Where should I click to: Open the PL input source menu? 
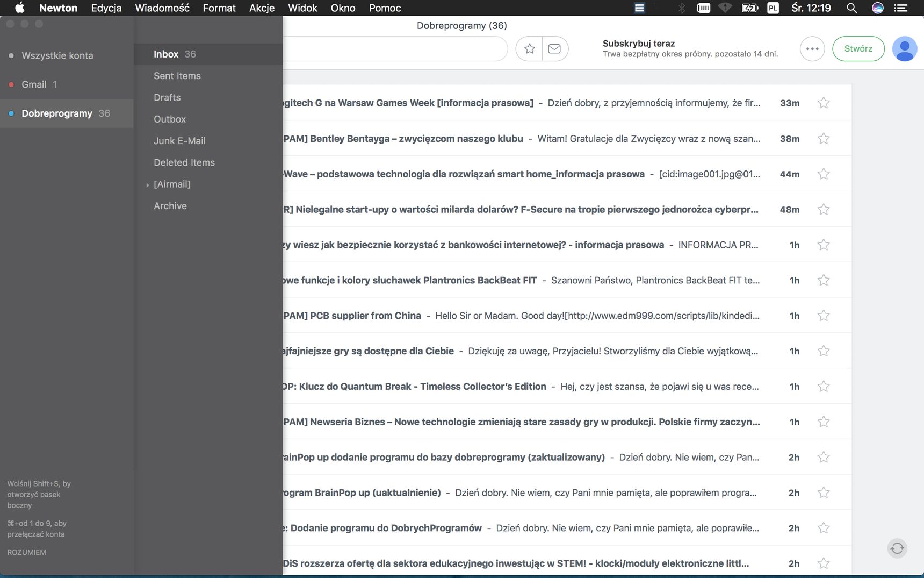click(x=773, y=8)
